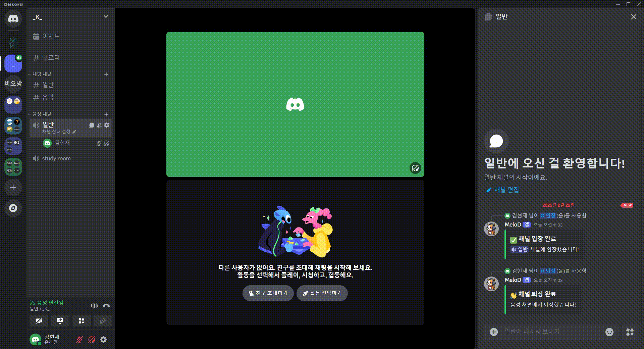Click the 2025년 2월 22일 date divider text
This screenshot has height=349, width=644.
(558, 205)
